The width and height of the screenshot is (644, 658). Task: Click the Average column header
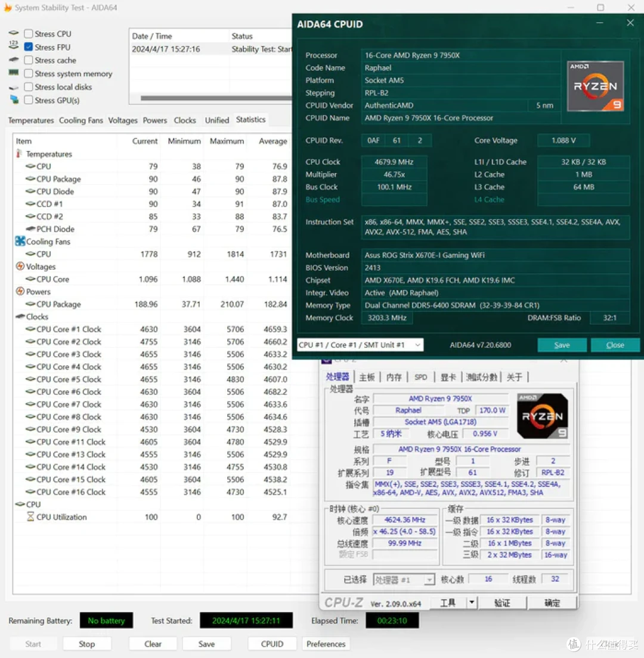coord(273,141)
